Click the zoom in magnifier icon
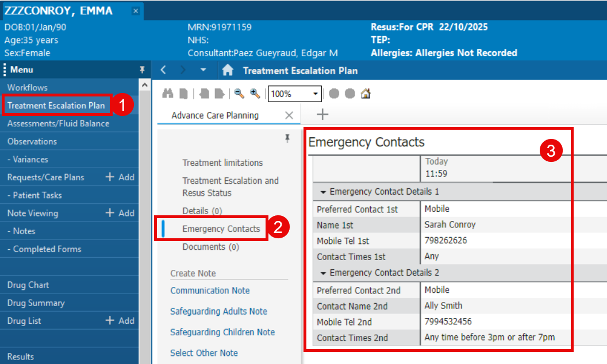Viewport: 607px width, 364px height. [x=255, y=94]
